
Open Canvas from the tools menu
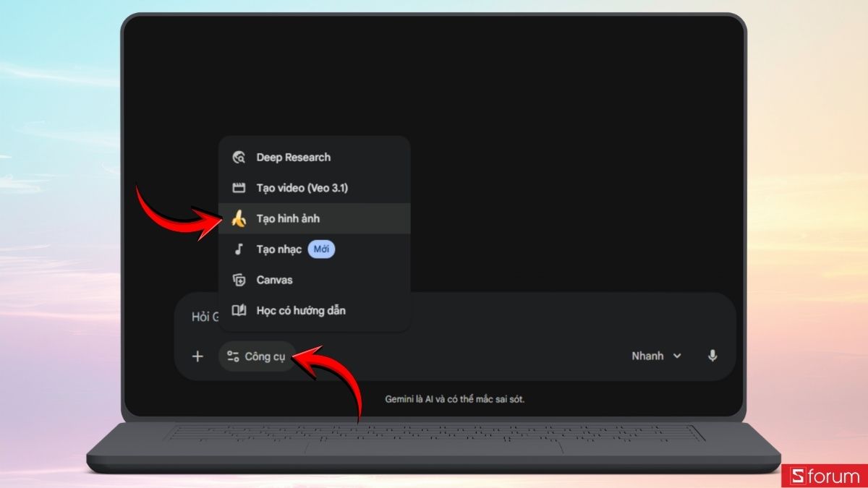pyautogui.click(x=315, y=280)
